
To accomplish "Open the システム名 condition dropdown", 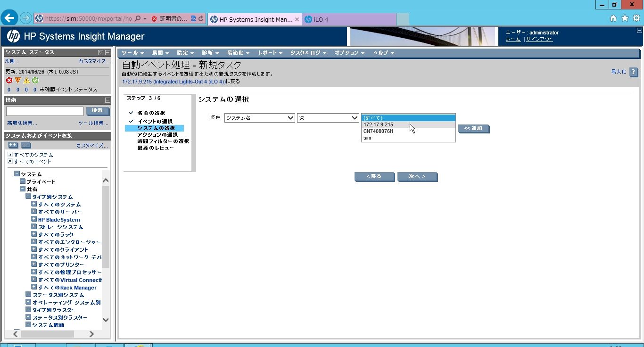I will point(260,118).
